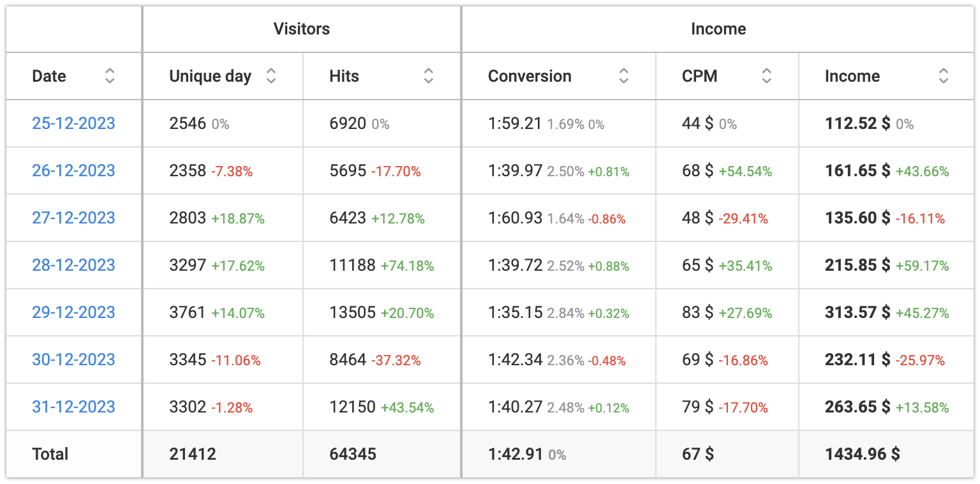The width and height of the screenshot is (980, 484).
Task: Open the 27-12-2023 date link
Action: 73,218
